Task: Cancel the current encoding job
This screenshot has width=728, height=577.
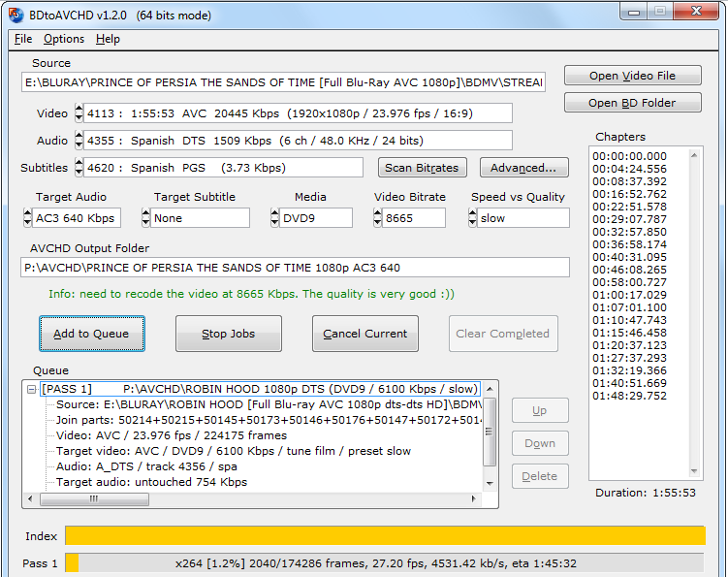Action: point(364,334)
